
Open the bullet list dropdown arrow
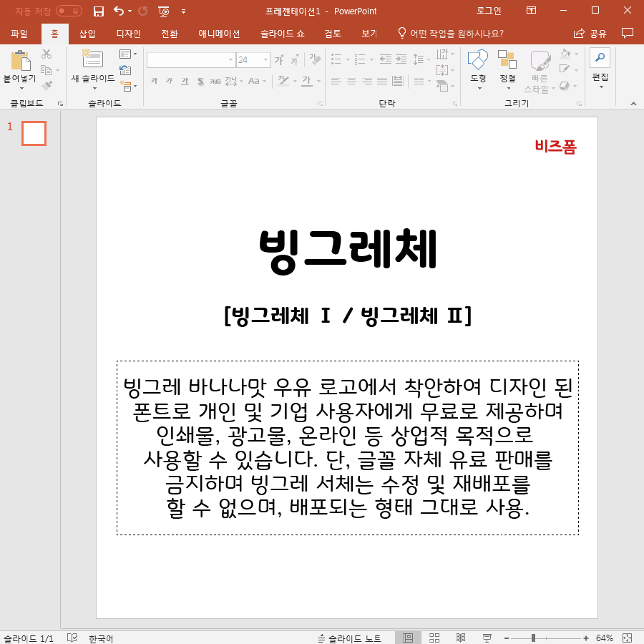click(348, 59)
